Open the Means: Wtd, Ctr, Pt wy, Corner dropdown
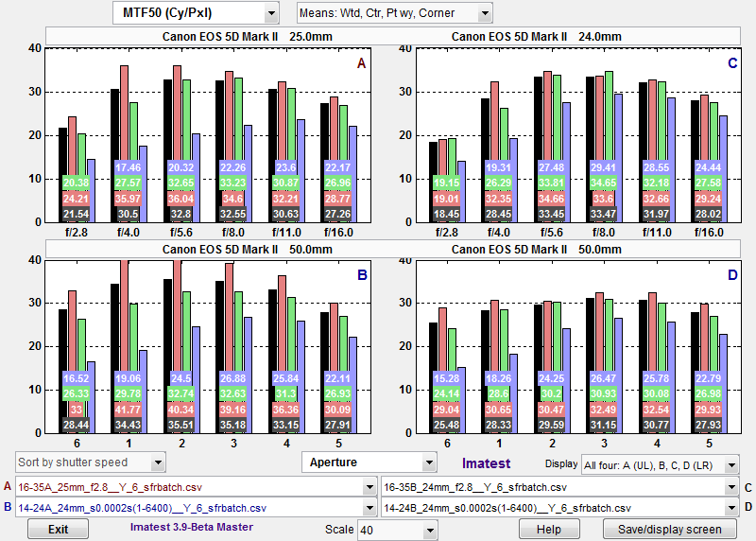Image resolution: width=756 pixels, height=541 pixels. coord(394,13)
